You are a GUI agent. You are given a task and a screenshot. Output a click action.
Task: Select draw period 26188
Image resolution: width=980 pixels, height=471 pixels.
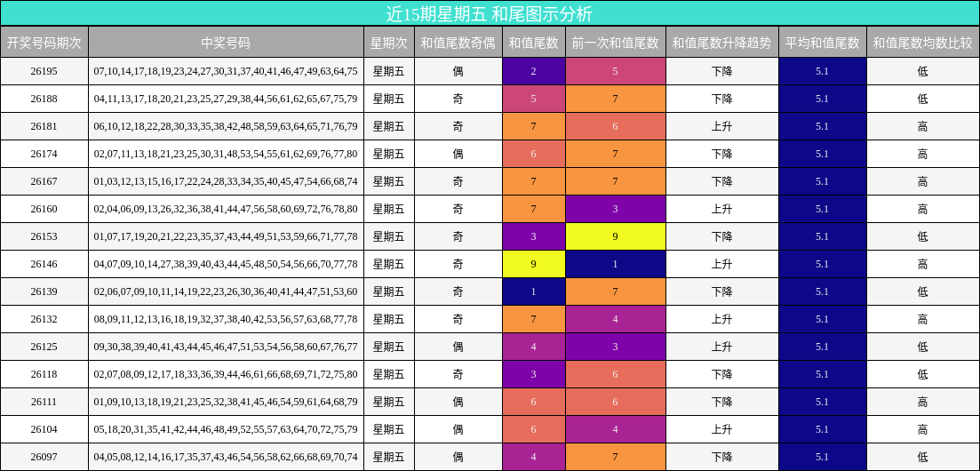tap(44, 99)
